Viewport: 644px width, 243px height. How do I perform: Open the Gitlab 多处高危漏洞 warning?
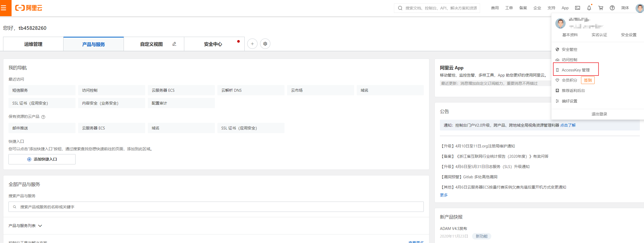[469, 177]
